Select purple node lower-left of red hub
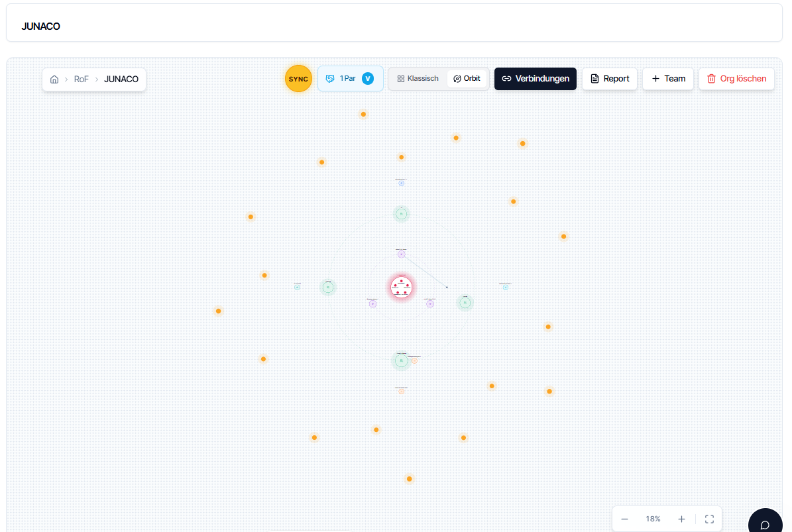Image resolution: width=792 pixels, height=532 pixels. click(x=372, y=304)
